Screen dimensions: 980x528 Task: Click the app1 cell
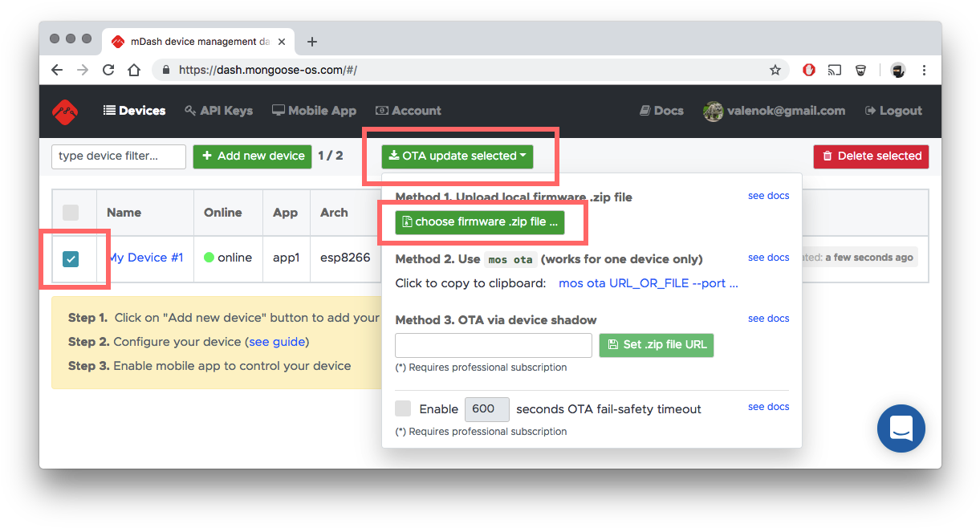287,258
